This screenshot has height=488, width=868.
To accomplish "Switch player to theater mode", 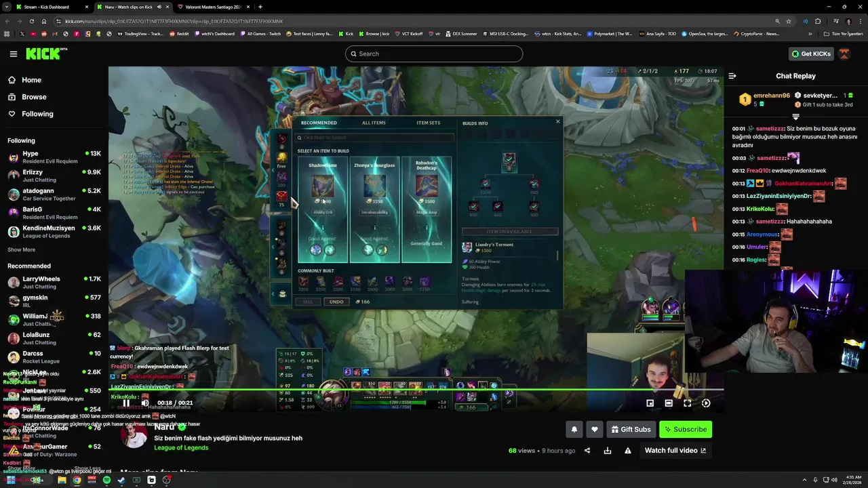I will [x=669, y=403].
